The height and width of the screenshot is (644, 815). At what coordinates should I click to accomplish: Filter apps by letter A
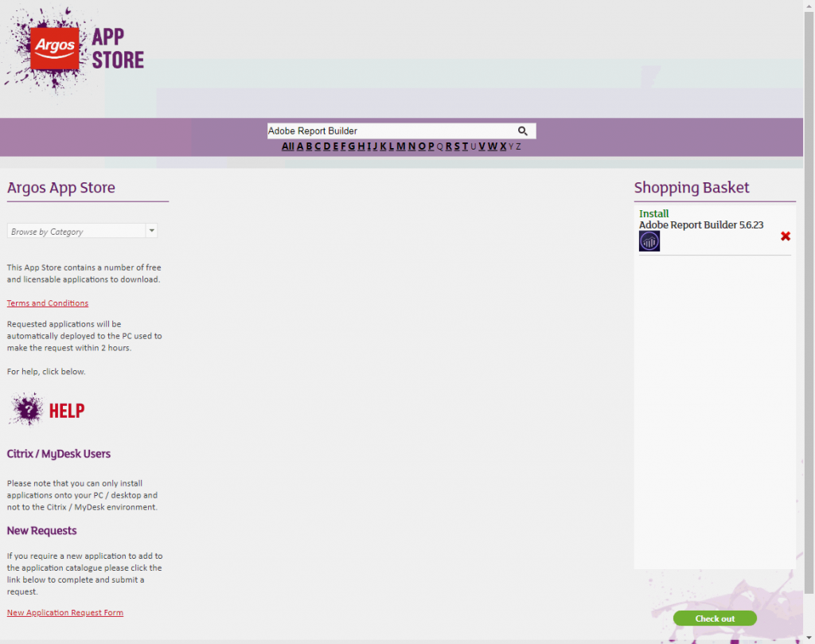[x=300, y=146]
